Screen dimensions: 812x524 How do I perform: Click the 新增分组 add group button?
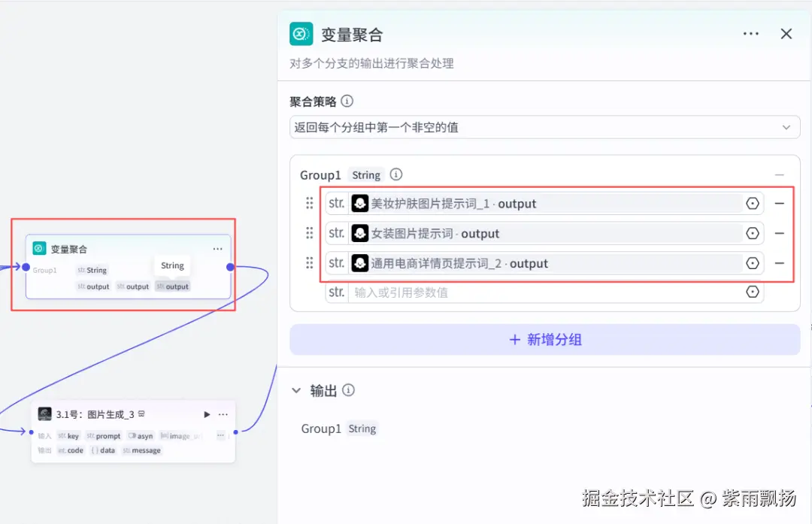545,340
